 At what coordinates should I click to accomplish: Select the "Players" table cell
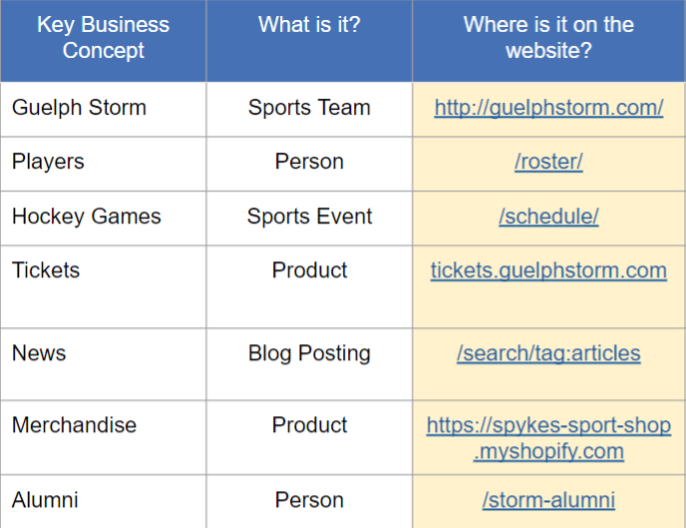[48, 162]
